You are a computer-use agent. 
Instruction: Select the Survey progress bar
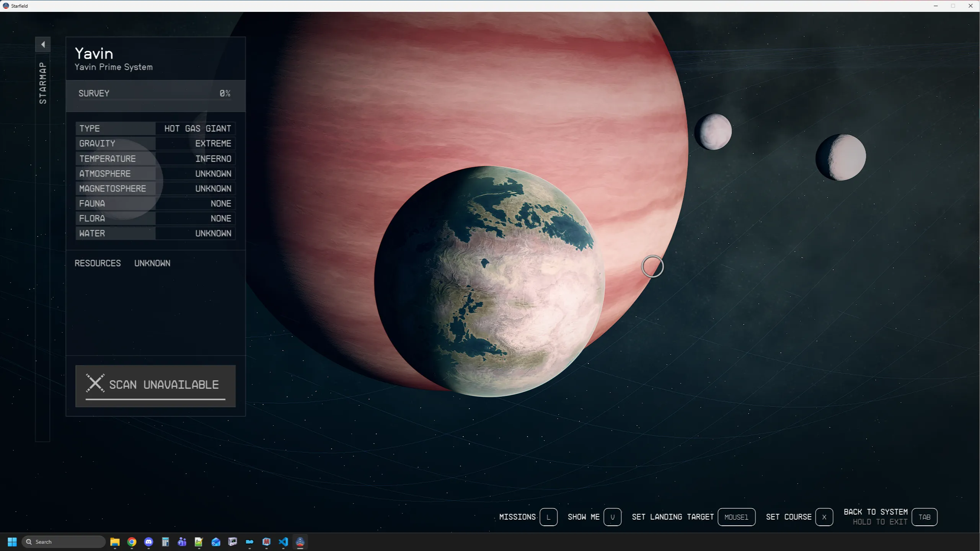click(x=155, y=96)
